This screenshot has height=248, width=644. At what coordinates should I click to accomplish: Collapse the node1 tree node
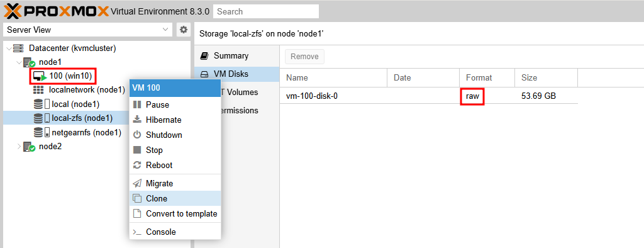[x=19, y=62]
